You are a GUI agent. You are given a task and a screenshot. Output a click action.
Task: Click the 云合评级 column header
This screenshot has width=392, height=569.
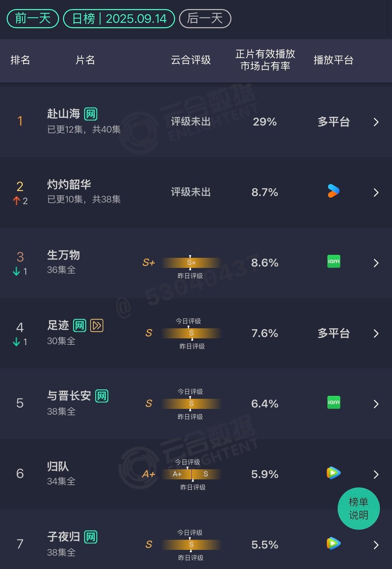click(x=191, y=60)
